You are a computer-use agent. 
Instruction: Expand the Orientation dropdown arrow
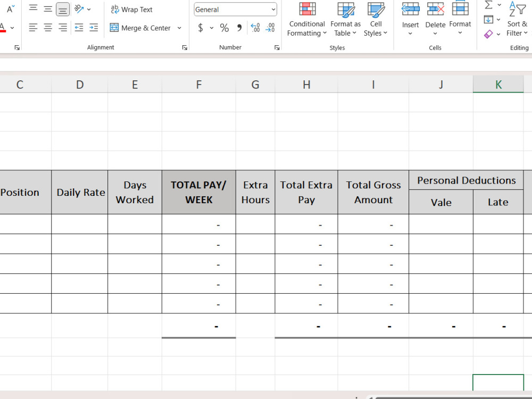pos(89,10)
